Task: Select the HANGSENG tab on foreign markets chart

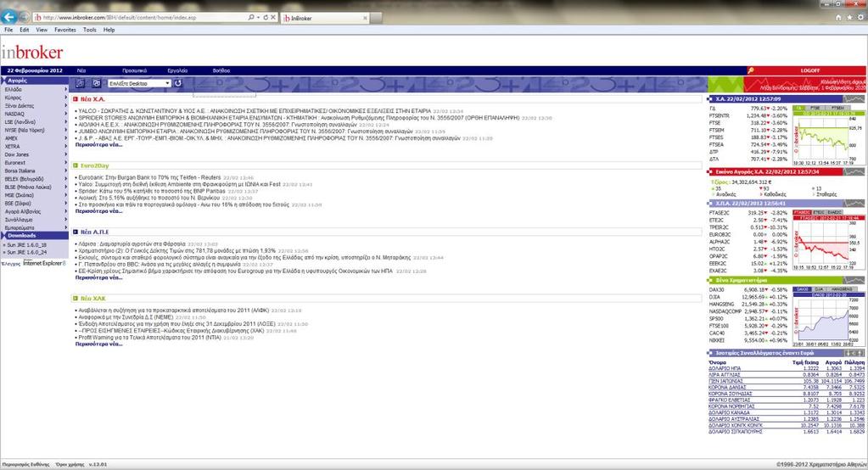Action: tap(842, 289)
